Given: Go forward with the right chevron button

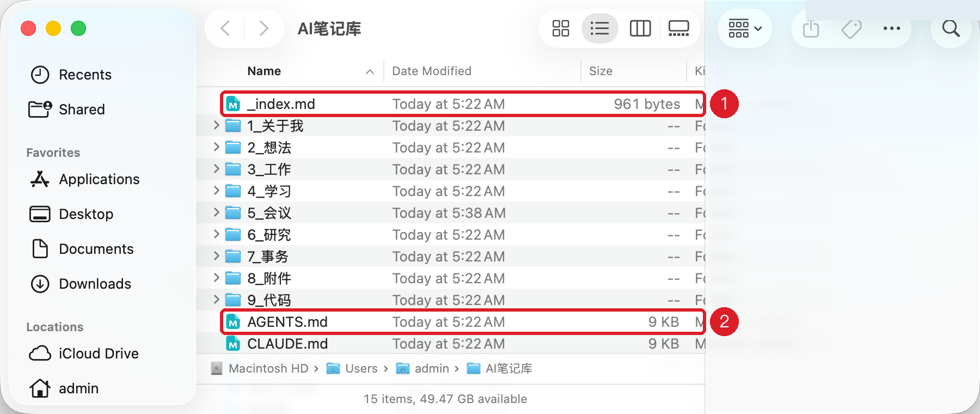Looking at the screenshot, I should [264, 28].
